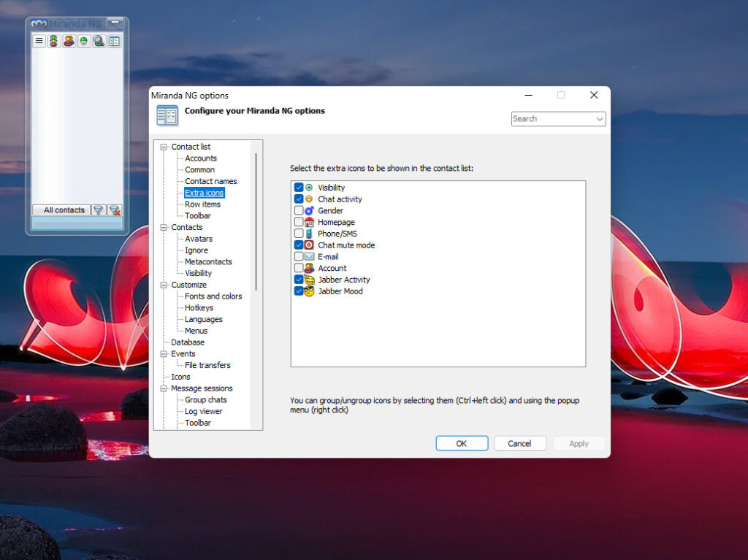The height and width of the screenshot is (560, 748).
Task: Click the options checklist icon in contact list toolbar
Action: click(x=115, y=41)
